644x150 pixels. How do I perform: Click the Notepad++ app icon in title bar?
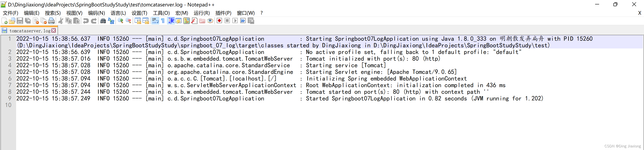(3, 4)
